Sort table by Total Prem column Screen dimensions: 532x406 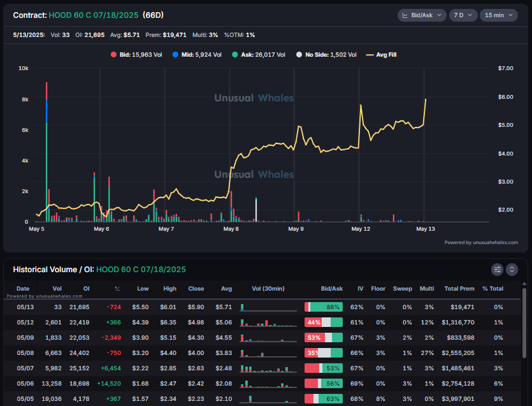459,289
